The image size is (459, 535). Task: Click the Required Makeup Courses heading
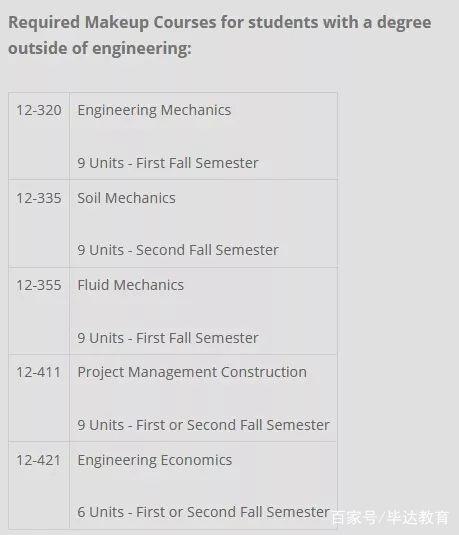coord(219,35)
